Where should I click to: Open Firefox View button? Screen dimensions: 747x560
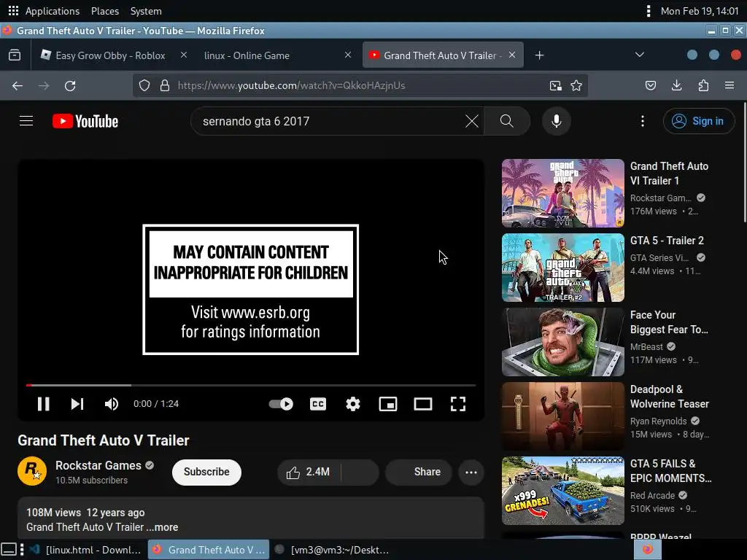pyautogui.click(x=15, y=55)
